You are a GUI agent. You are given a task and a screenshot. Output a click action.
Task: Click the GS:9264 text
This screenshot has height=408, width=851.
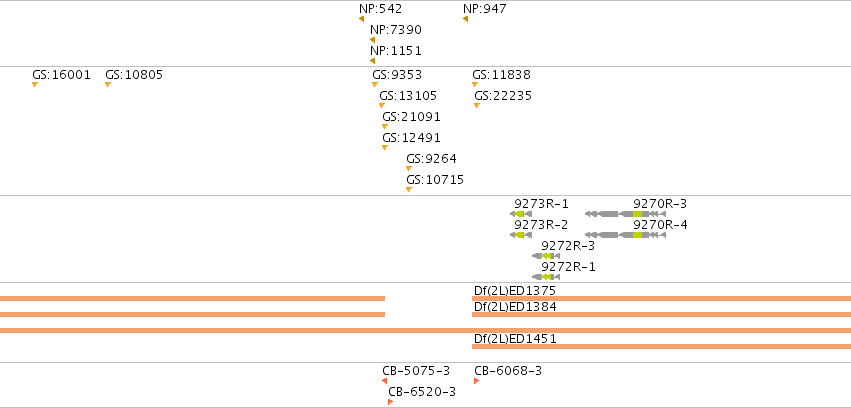click(x=431, y=159)
